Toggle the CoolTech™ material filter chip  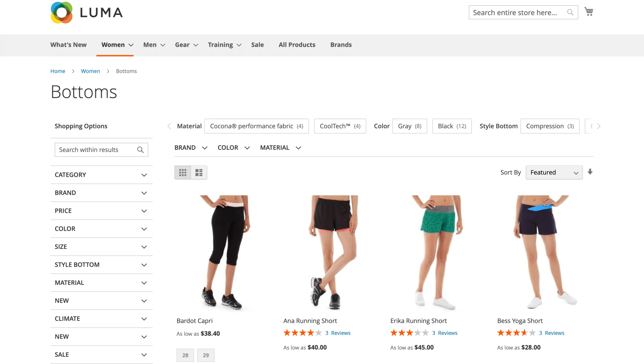coord(340,126)
